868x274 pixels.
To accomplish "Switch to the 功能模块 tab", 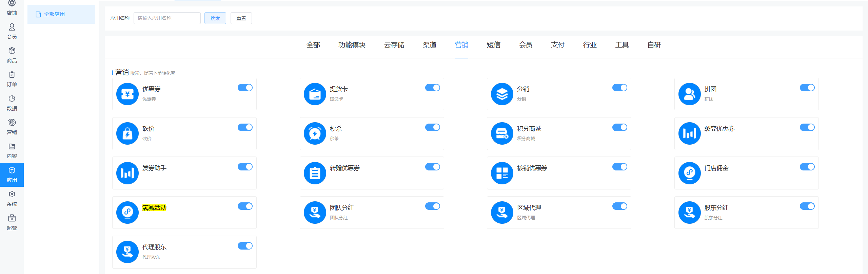I will (352, 45).
